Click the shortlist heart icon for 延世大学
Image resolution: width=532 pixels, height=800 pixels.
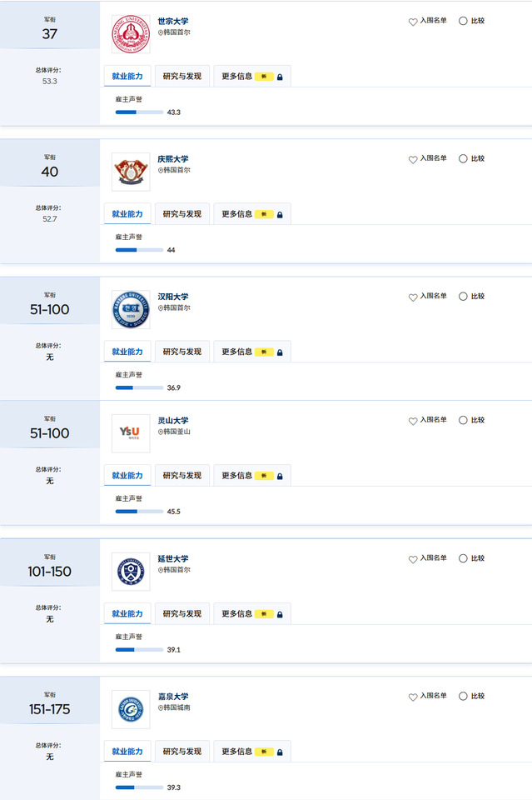(413, 559)
